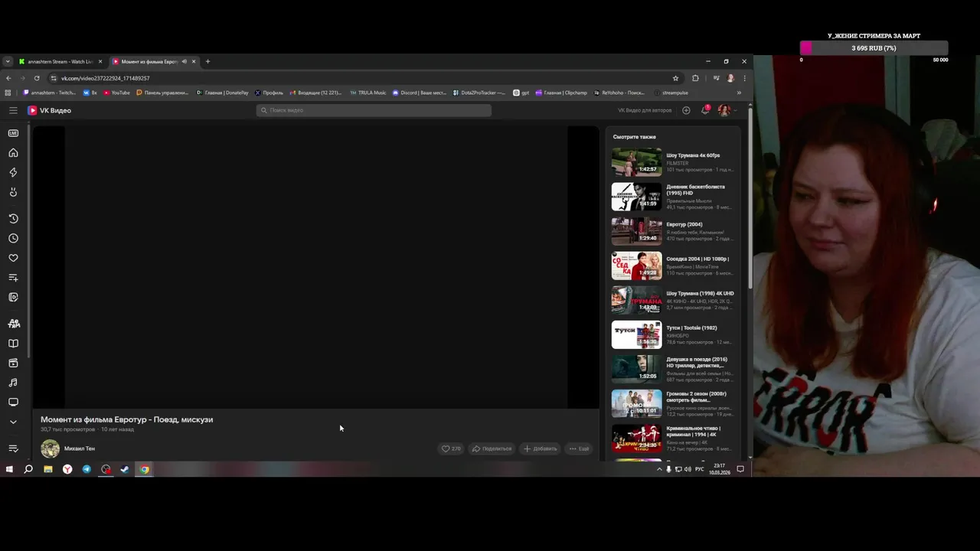980x551 pixels.
Task: View site information icon in address bar
Action: point(54,78)
